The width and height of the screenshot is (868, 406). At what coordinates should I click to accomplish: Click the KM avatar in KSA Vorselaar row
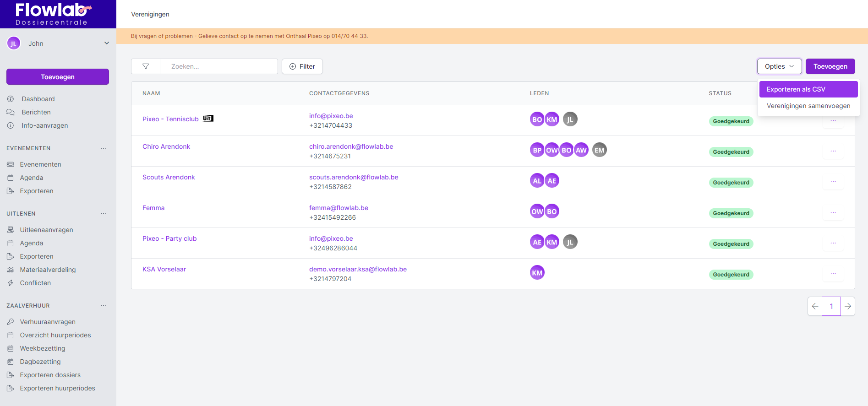(x=537, y=273)
